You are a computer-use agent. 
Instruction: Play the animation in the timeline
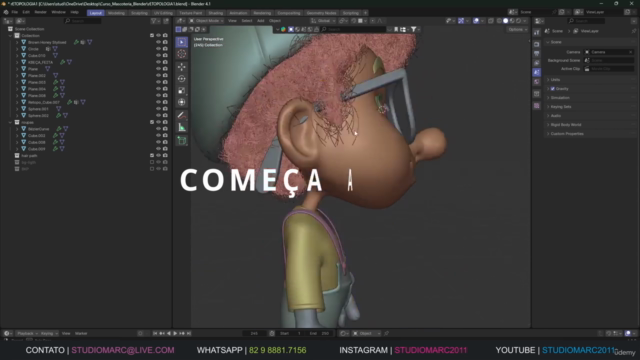point(175,333)
